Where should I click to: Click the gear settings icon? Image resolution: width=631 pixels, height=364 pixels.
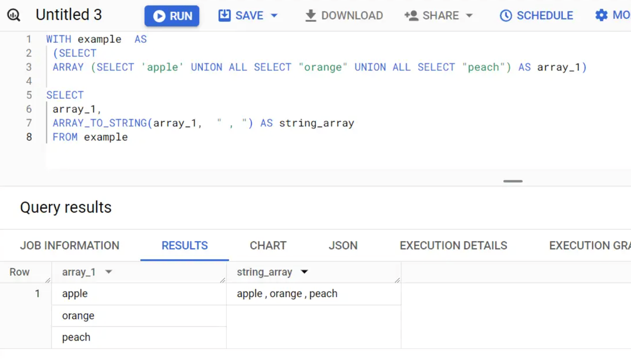(x=601, y=15)
